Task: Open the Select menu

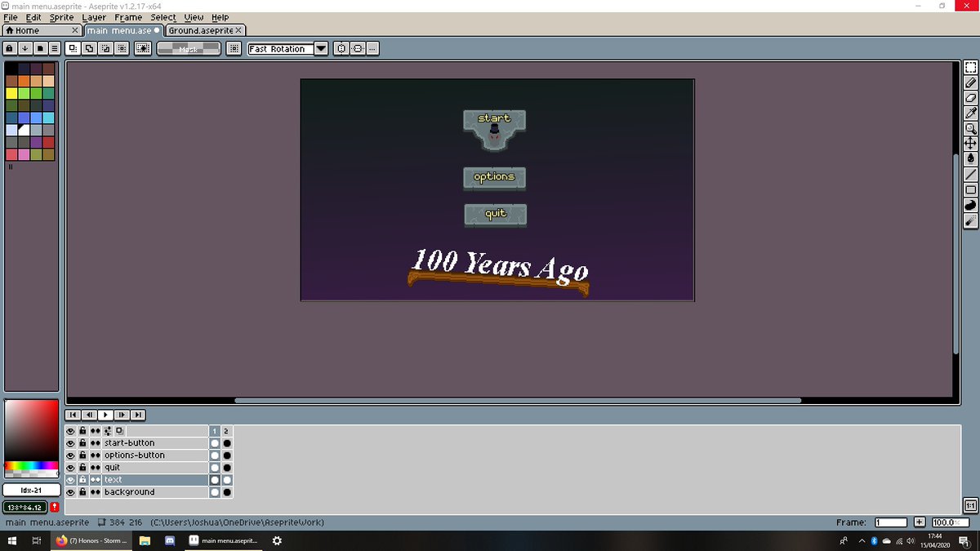Action: point(163,17)
